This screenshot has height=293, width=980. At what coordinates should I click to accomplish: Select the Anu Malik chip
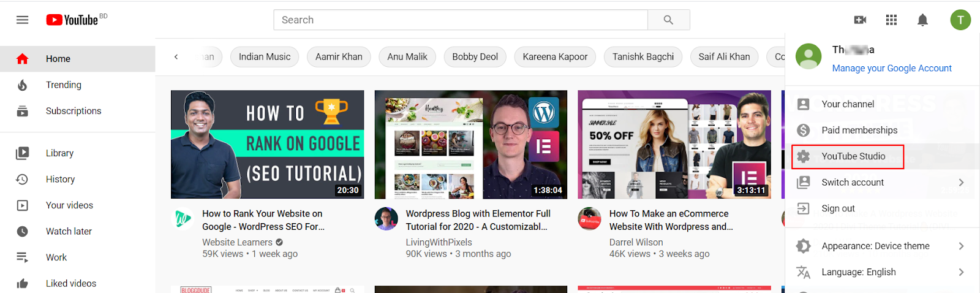pos(407,57)
